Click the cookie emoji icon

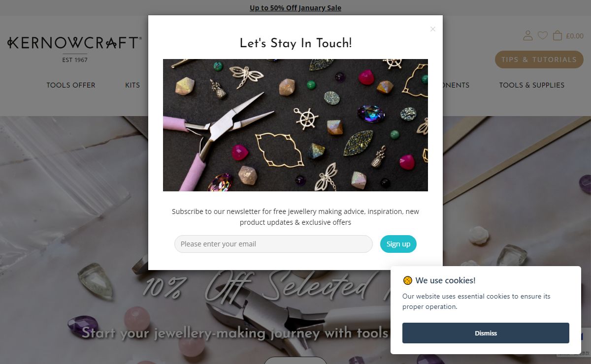click(x=407, y=280)
